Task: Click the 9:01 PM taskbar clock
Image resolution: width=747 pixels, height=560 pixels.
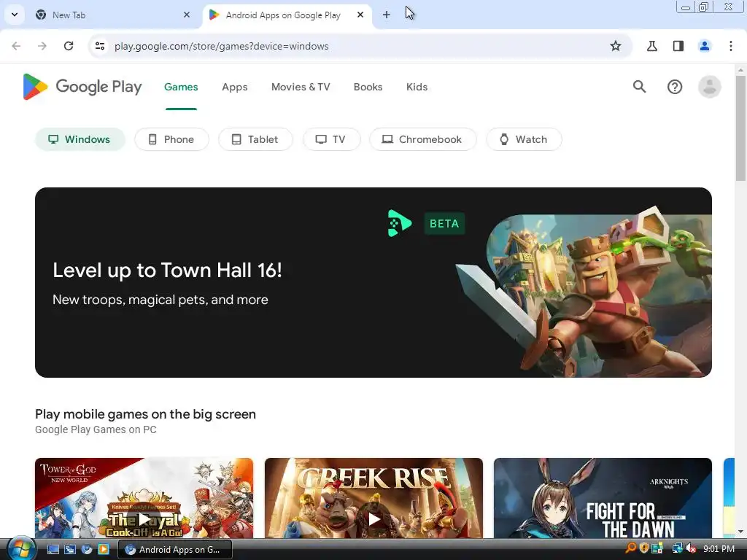Action: [x=719, y=549]
